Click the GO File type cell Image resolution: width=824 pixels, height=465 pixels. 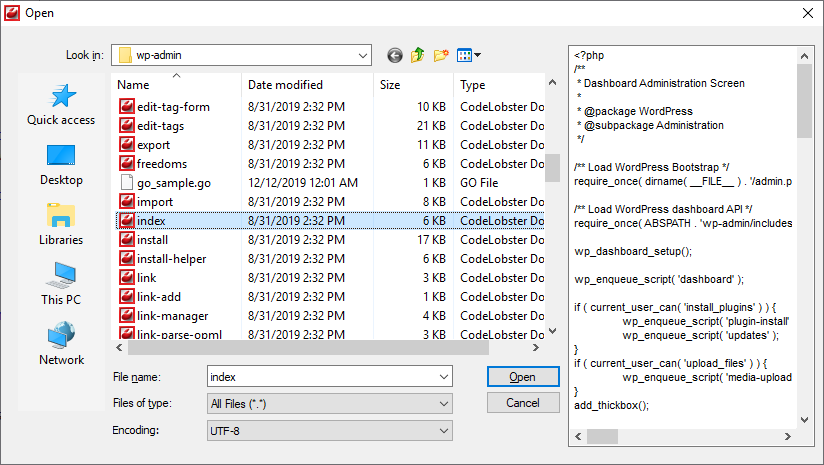pyautogui.click(x=479, y=182)
